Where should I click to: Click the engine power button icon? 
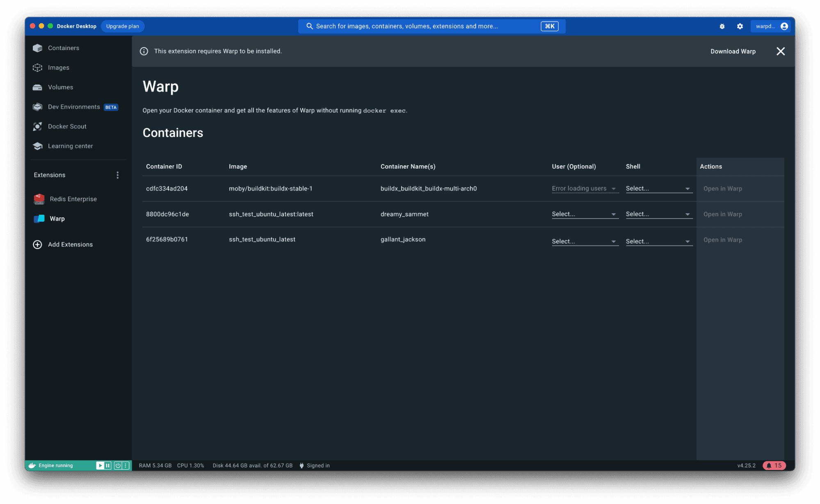(x=118, y=465)
